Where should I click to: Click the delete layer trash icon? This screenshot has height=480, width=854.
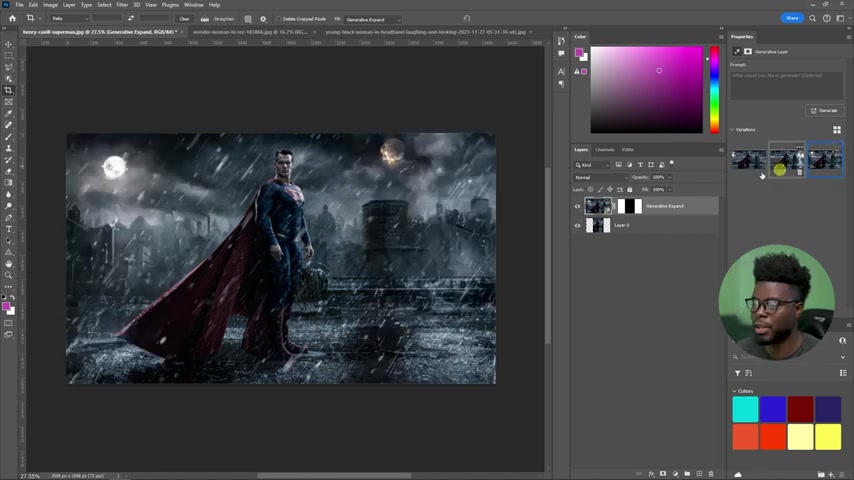point(711,474)
